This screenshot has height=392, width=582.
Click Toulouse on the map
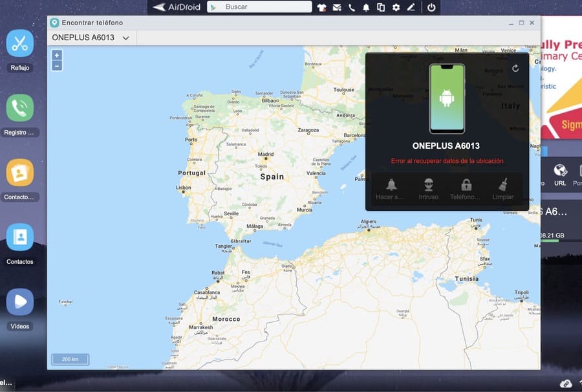coord(344,90)
